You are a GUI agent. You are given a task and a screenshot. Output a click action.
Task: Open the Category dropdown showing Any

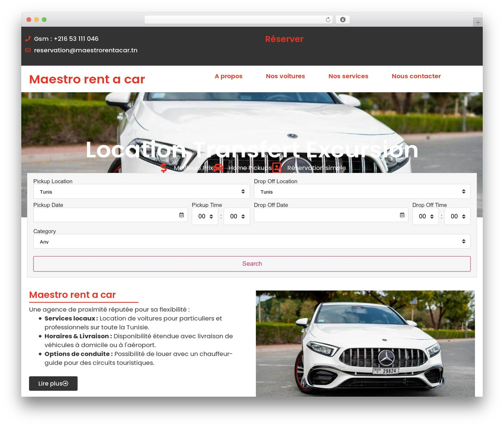coord(252,241)
